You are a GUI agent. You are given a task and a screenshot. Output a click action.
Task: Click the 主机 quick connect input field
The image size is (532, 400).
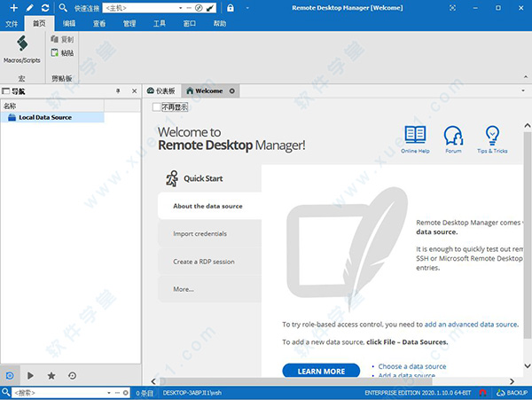(141, 8)
